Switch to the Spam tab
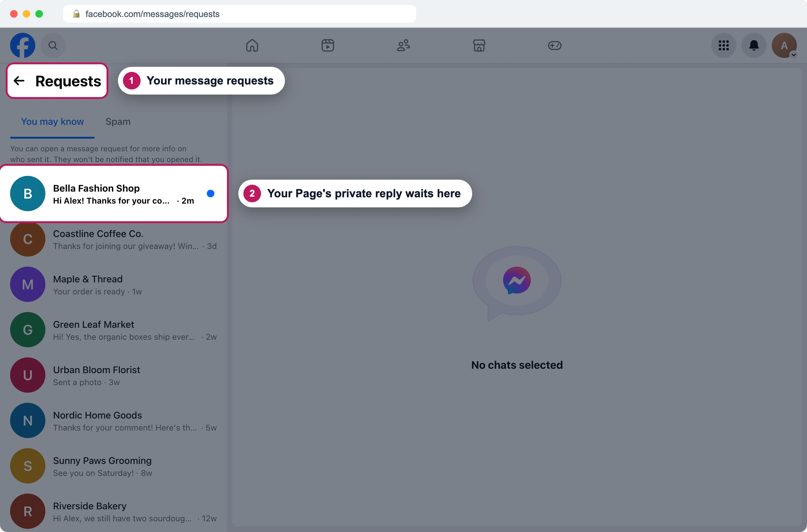 [x=118, y=121]
